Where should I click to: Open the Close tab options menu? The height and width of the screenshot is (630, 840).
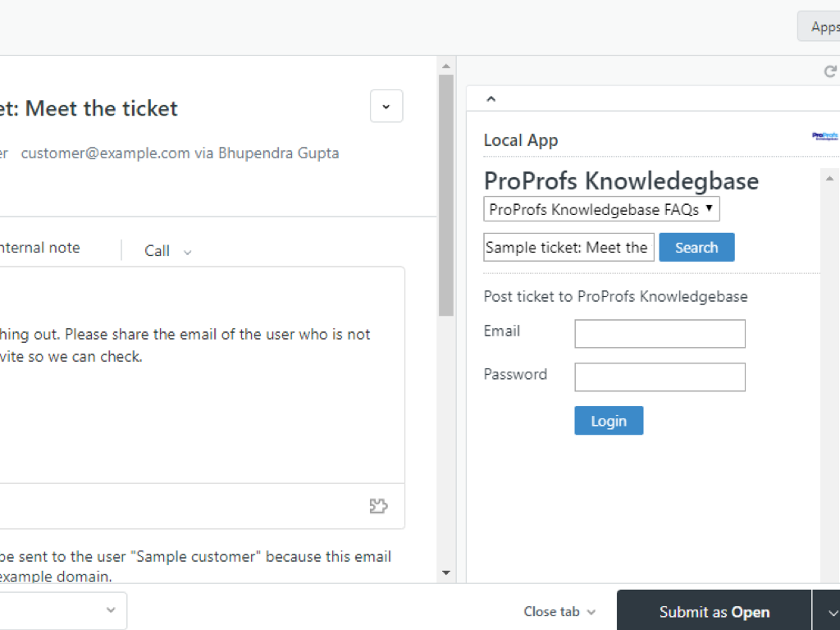pyautogui.click(x=559, y=612)
